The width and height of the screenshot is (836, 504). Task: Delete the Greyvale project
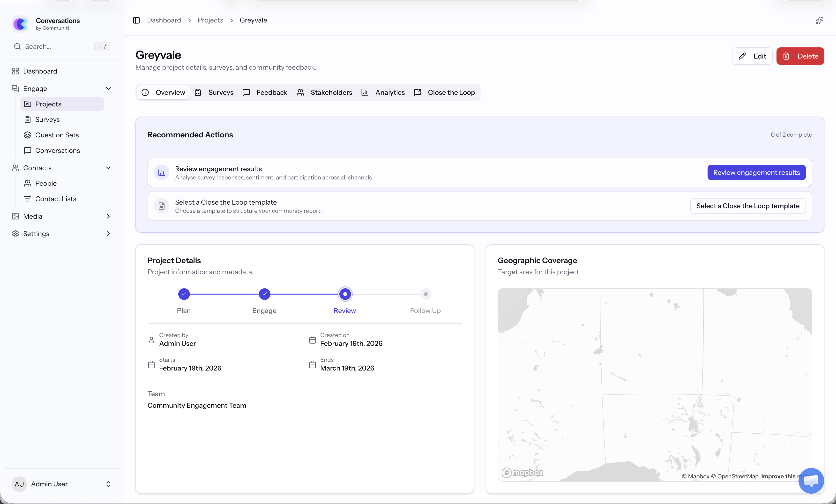point(800,56)
